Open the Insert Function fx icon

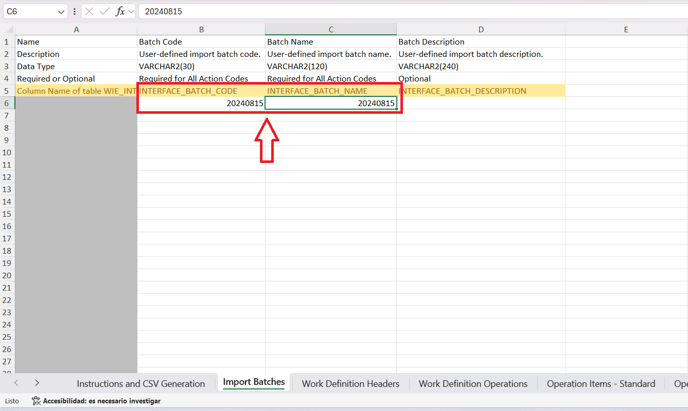(x=120, y=11)
